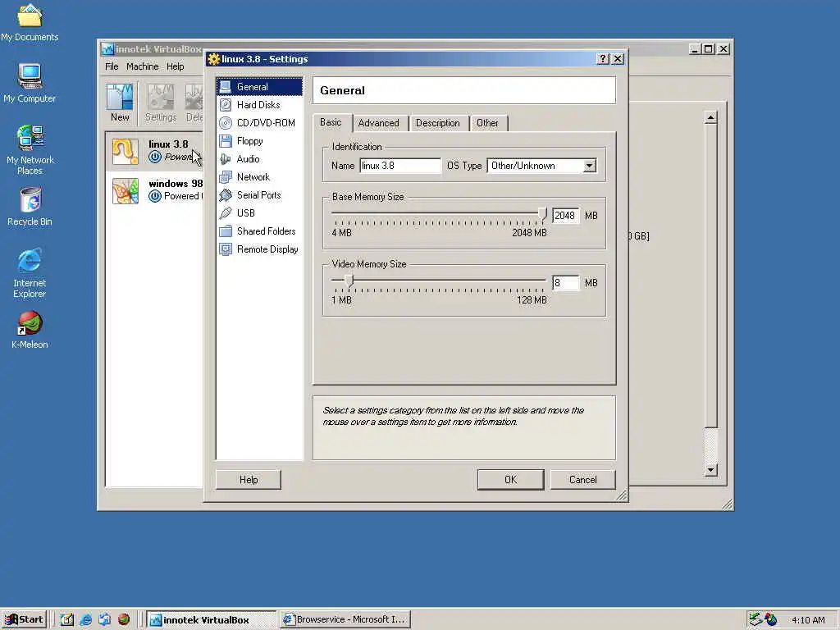Launch Internet Explorer from desktop

point(30,272)
